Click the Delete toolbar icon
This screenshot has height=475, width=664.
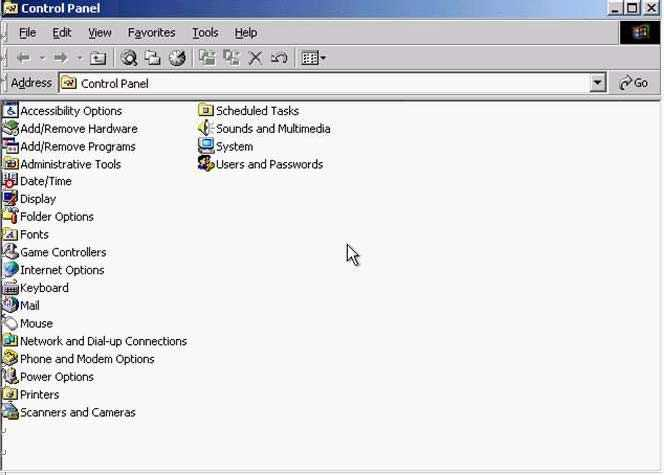[255, 58]
